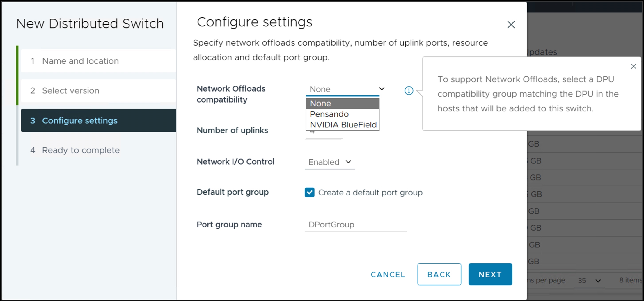Close the Configure settings dialog
The width and height of the screenshot is (644, 301).
511,24
